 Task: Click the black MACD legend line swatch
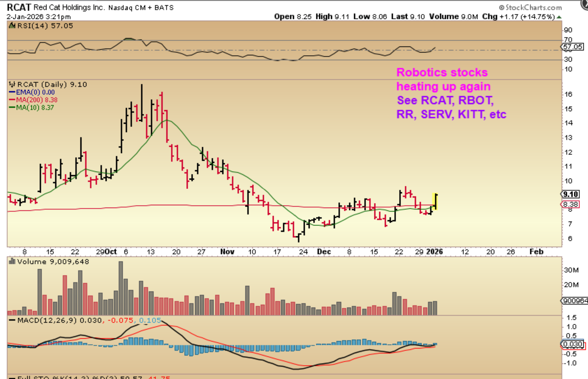click(12, 320)
